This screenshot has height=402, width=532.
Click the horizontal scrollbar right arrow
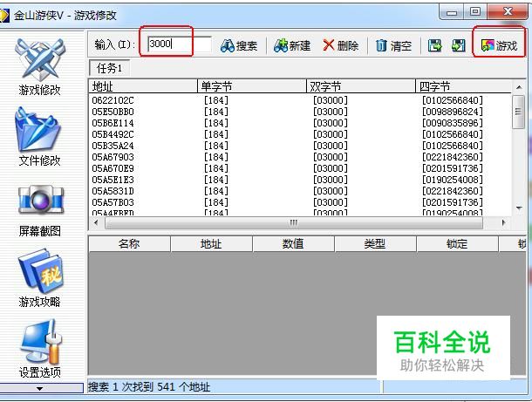[x=503, y=223]
